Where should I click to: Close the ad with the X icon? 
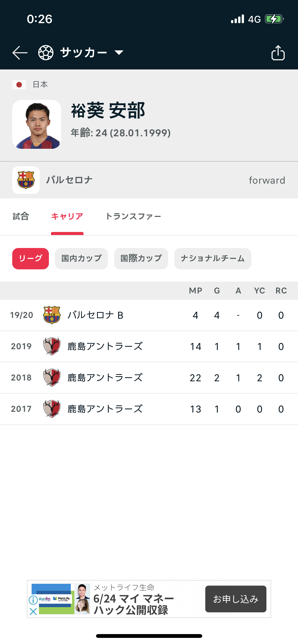(33, 611)
